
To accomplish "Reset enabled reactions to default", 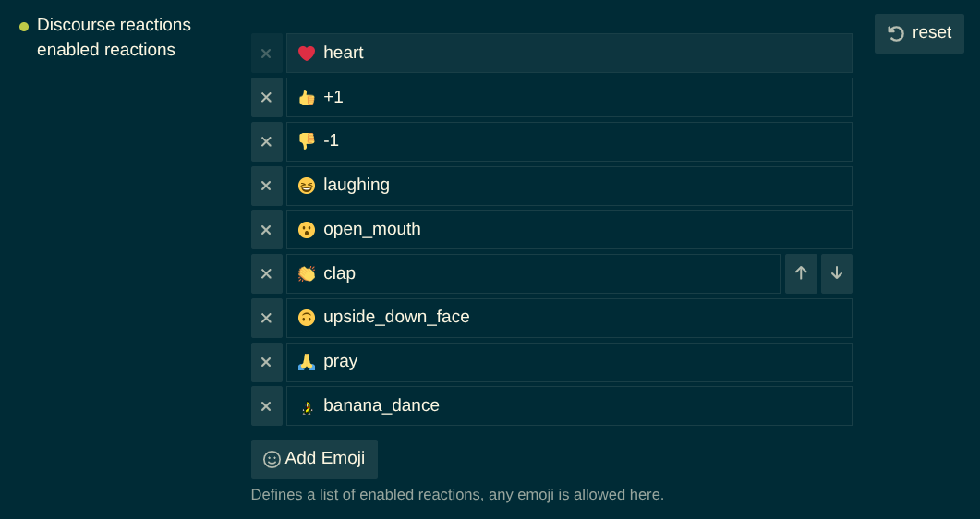I will click(919, 33).
